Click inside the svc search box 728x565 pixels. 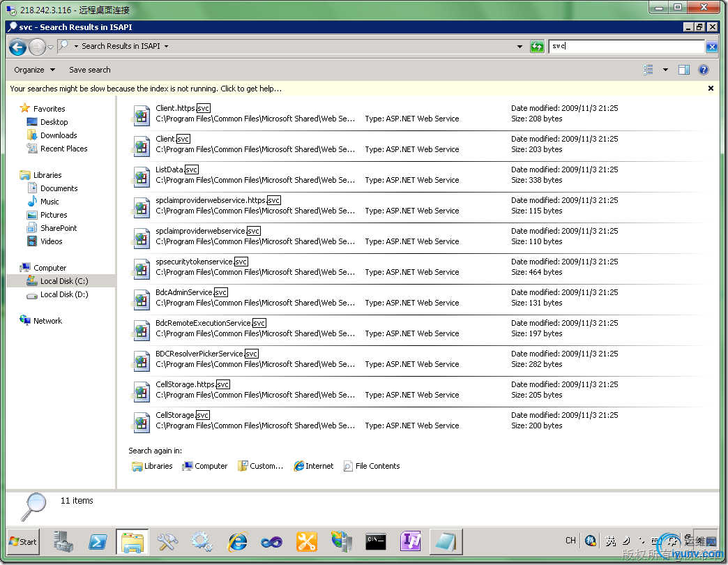pos(626,46)
